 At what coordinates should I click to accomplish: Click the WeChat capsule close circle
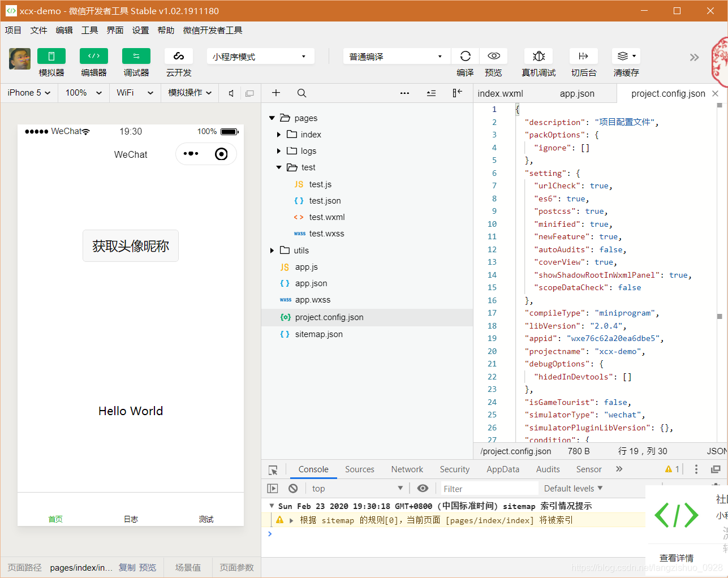221,154
